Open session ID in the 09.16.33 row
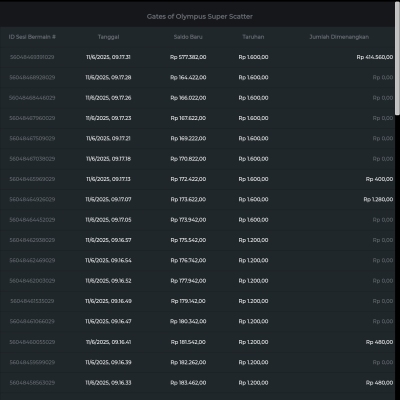Viewport: 400px width, 400px height. [x=32, y=383]
